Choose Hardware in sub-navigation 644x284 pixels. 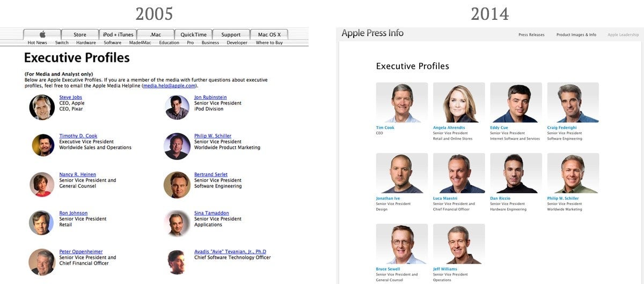tap(86, 43)
